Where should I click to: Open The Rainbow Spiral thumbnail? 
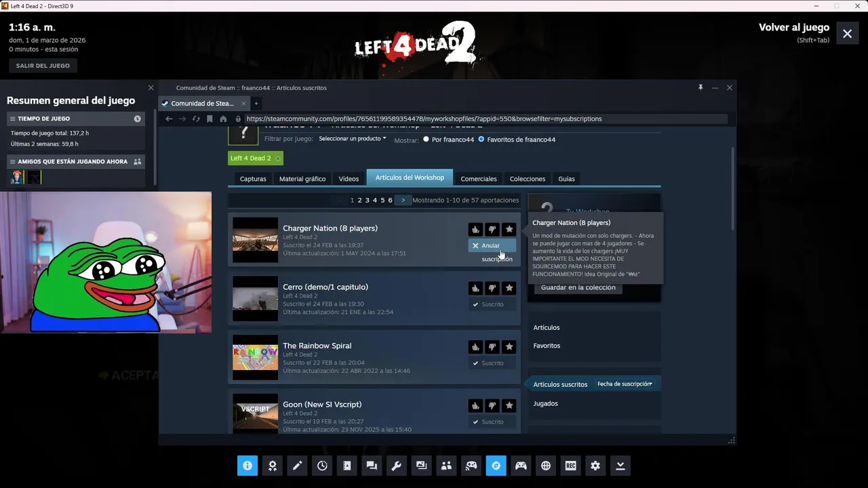(255, 357)
